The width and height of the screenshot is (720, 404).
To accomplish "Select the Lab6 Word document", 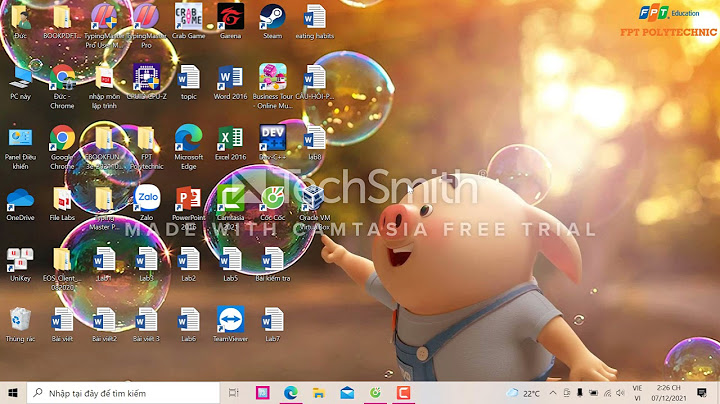I will [x=188, y=324].
